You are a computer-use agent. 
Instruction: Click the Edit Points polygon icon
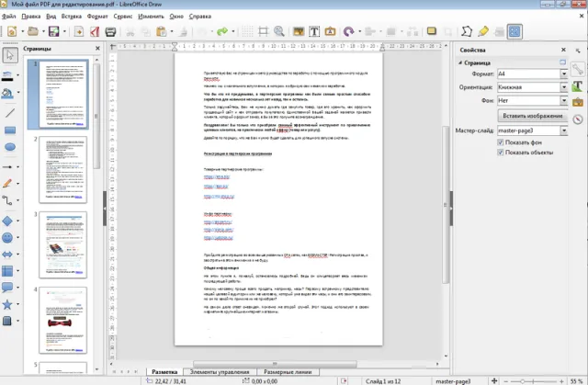tap(467, 31)
